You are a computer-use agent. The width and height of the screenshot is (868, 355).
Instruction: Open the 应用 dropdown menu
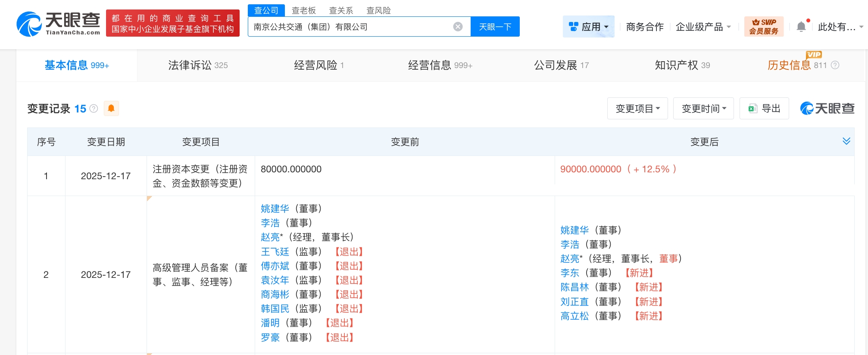(x=588, y=27)
